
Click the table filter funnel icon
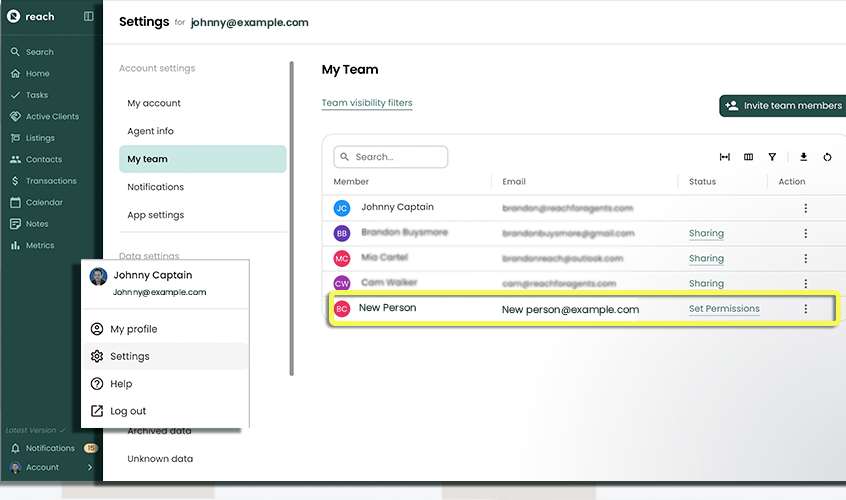click(x=772, y=157)
